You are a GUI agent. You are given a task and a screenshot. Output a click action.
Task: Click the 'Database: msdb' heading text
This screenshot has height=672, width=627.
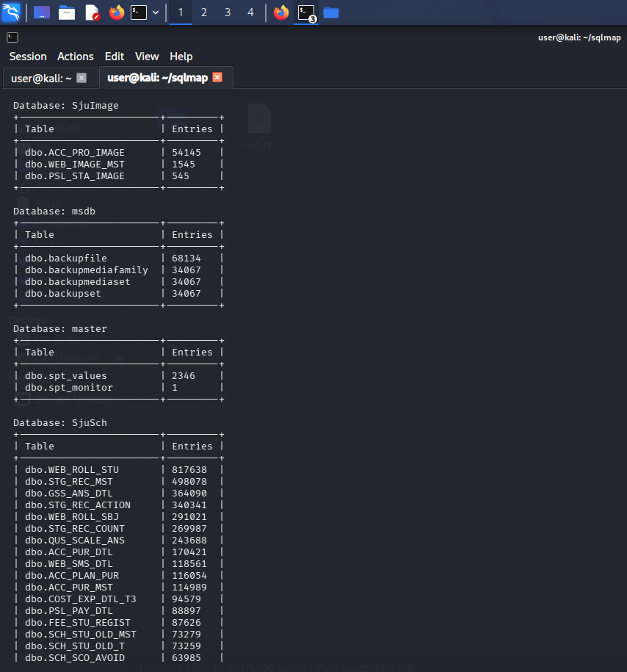[54, 212]
